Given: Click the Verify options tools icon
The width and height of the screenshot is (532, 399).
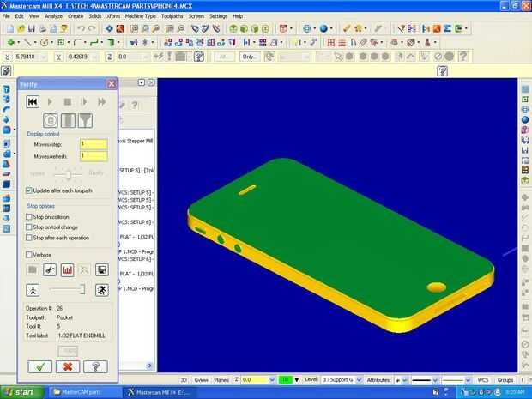Looking at the screenshot, I should pyautogui.click(x=50, y=270).
